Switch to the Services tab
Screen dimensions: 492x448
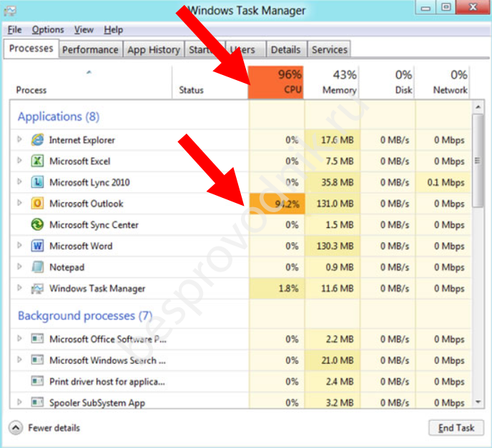click(x=330, y=49)
